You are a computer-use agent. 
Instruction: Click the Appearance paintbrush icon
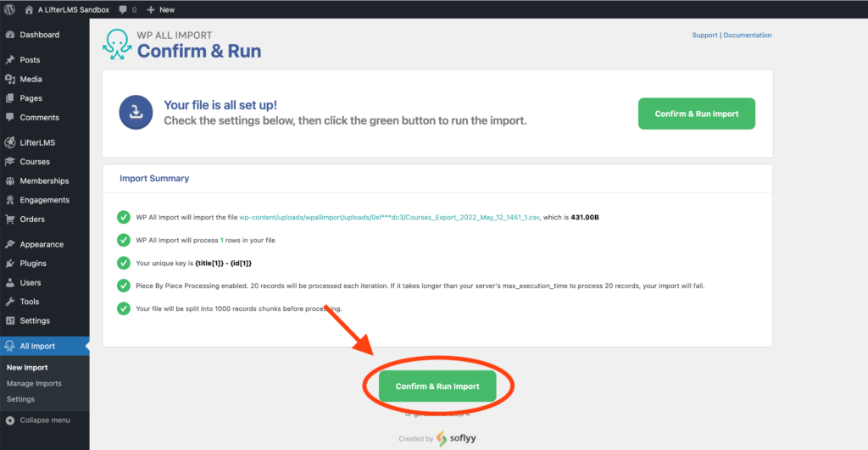coord(10,244)
